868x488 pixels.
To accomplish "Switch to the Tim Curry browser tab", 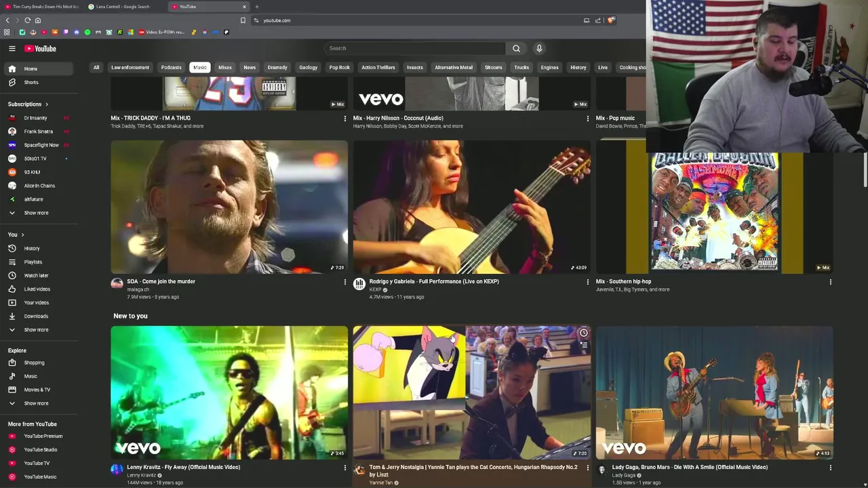I will tap(42, 7).
